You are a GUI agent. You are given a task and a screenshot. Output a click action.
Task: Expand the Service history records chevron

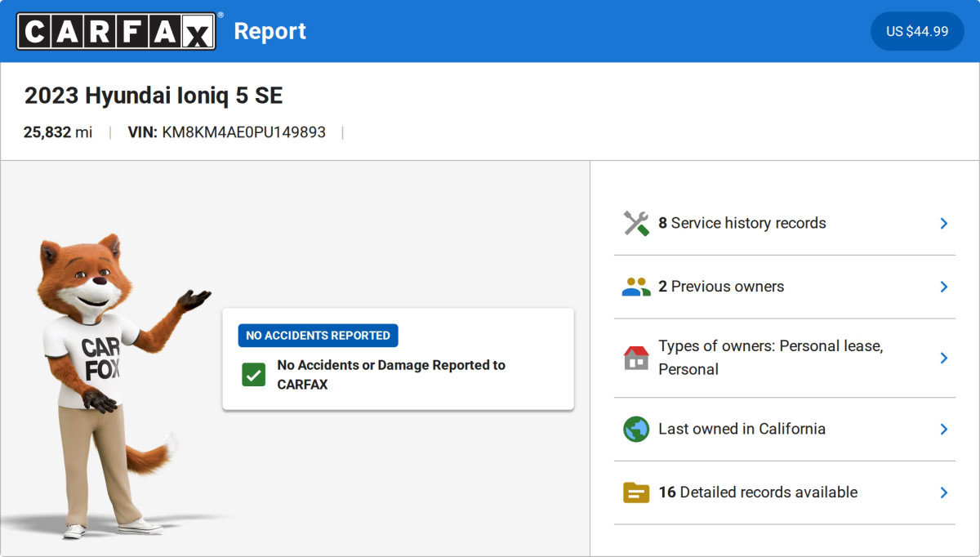click(x=943, y=223)
